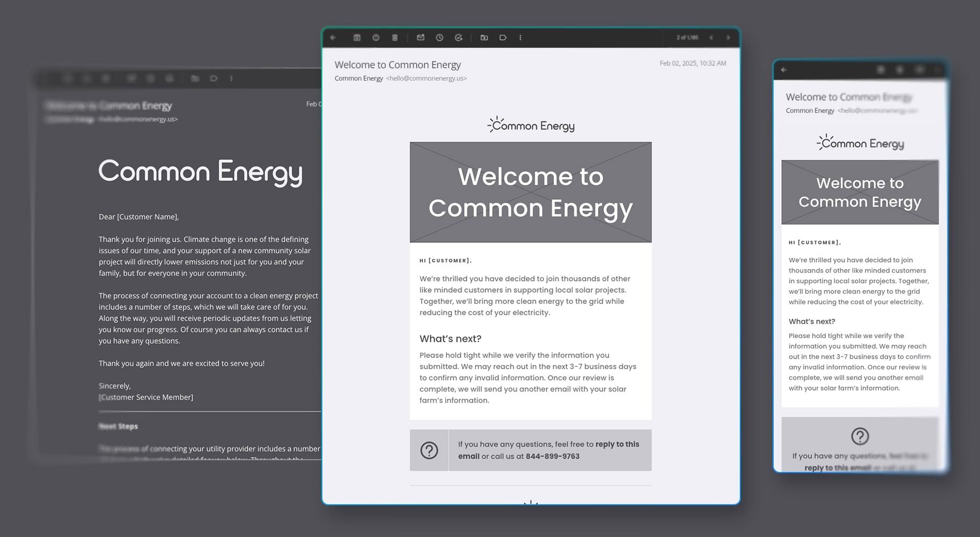
Task: Archive the email in the center window
Action: point(357,38)
